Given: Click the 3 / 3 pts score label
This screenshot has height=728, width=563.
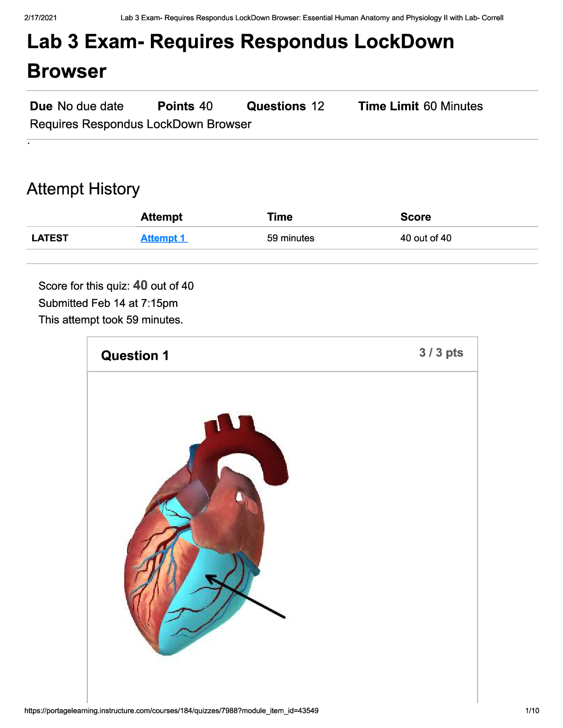Looking at the screenshot, I should click(x=441, y=353).
